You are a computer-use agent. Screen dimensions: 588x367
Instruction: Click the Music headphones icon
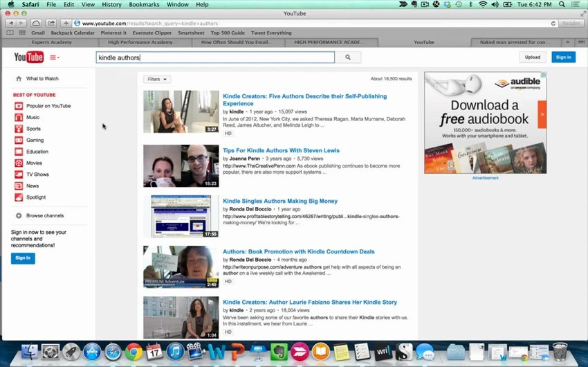19,118
